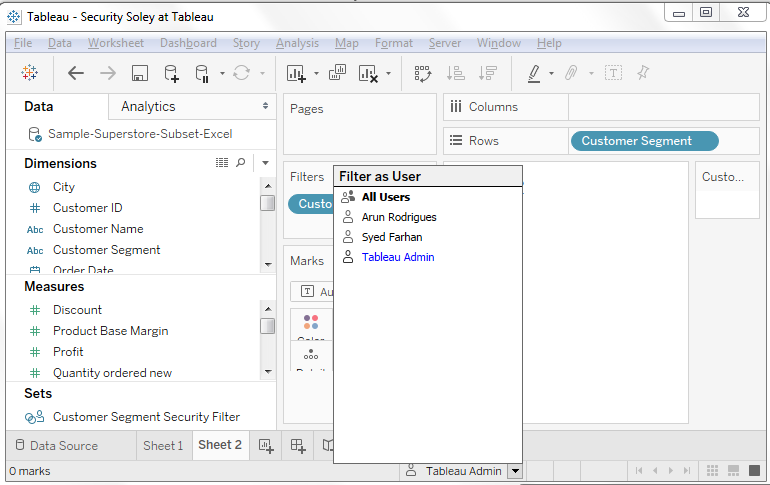This screenshot has height=485, width=770.
Task: Open the Worksheet menu
Action: pos(116,43)
